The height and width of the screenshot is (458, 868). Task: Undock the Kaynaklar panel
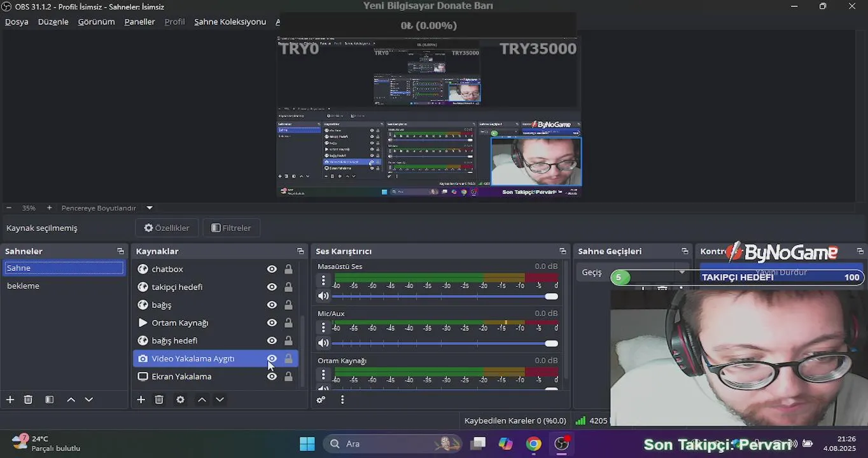pyautogui.click(x=300, y=251)
